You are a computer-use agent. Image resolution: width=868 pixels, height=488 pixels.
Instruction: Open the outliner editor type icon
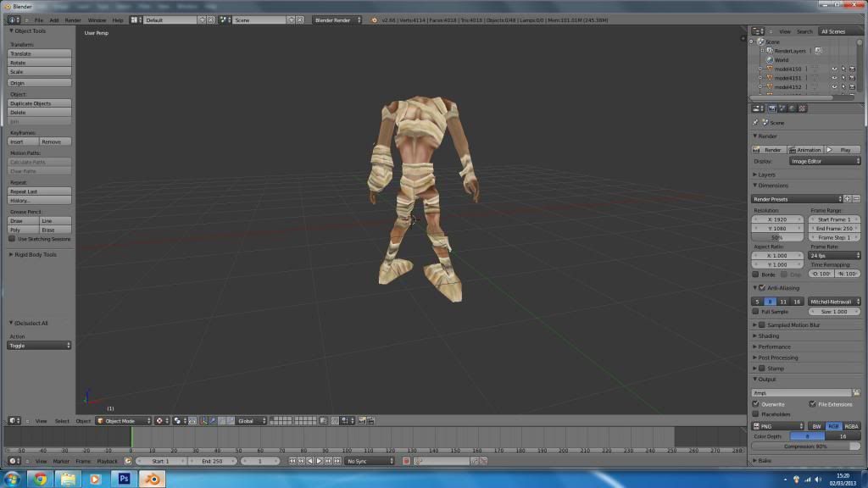click(758, 31)
